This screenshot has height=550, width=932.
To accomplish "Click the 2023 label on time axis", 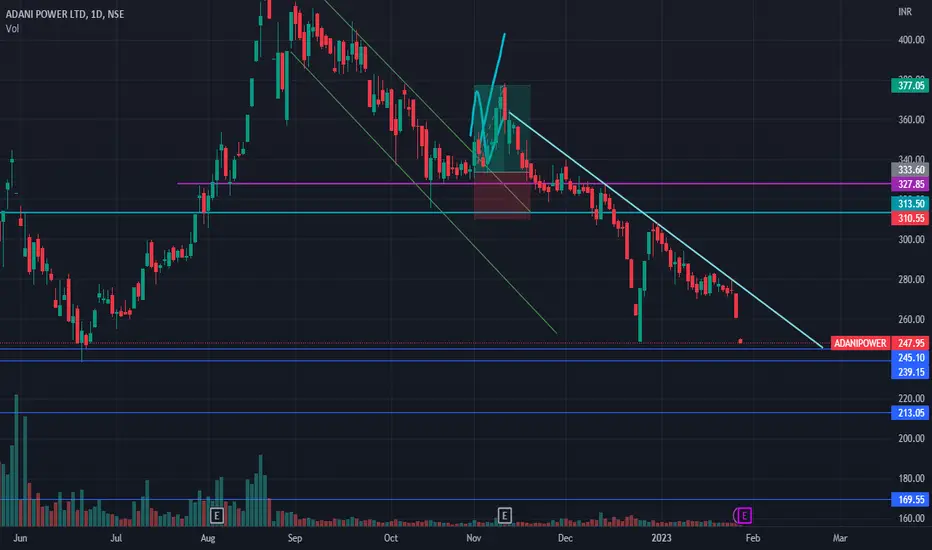I will click(661, 538).
